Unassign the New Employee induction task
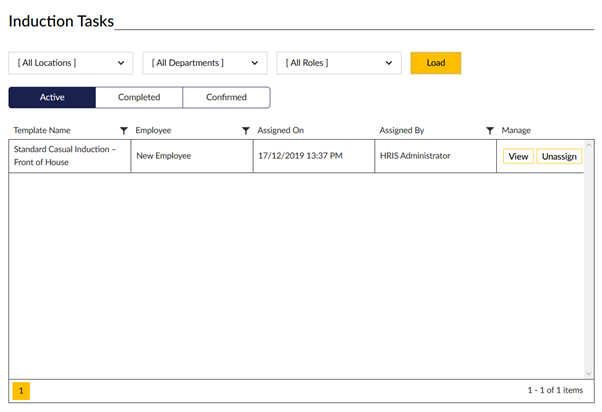Viewport: 602px width, 412px height. pos(559,156)
